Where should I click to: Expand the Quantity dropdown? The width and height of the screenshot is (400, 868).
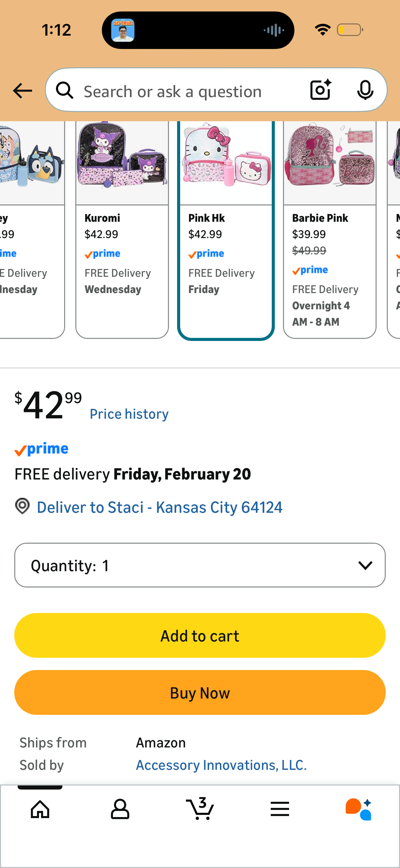pos(200,565)
